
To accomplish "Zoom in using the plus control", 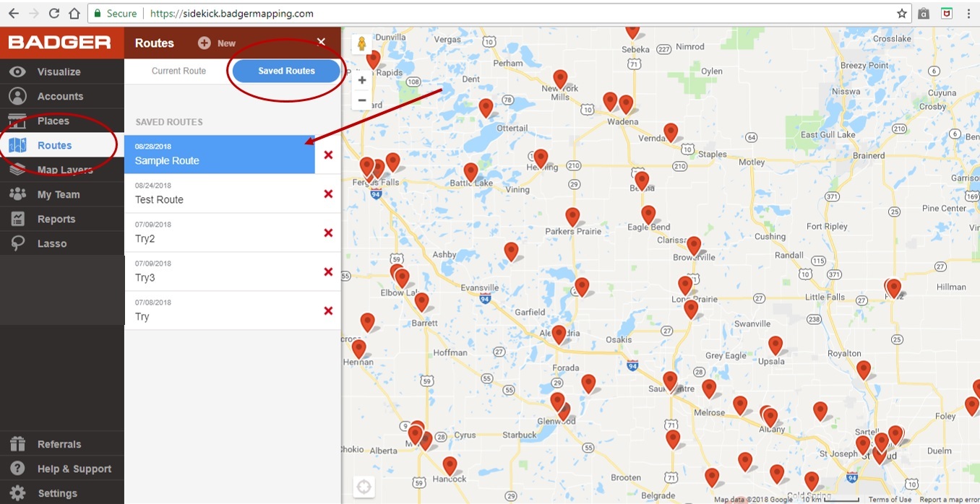I will 361,80.
